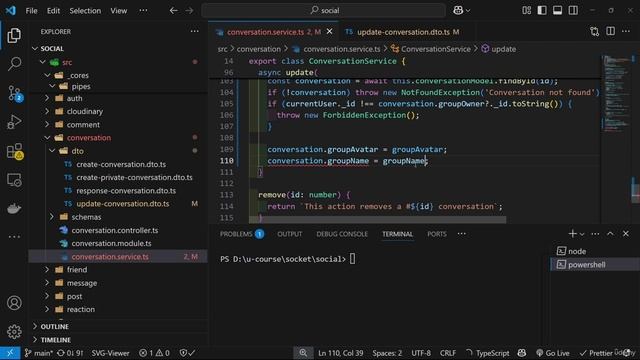Close the terminal panel

(x=626, y=234)
